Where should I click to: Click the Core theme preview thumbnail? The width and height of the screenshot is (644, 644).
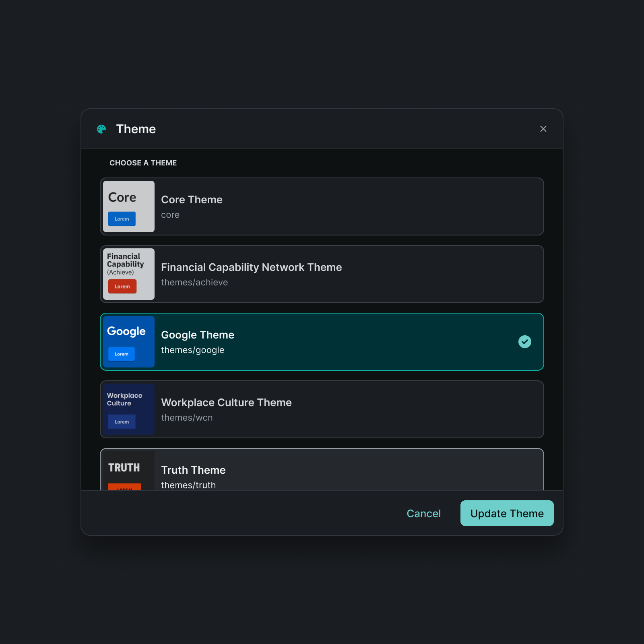(x=128, y=206)
